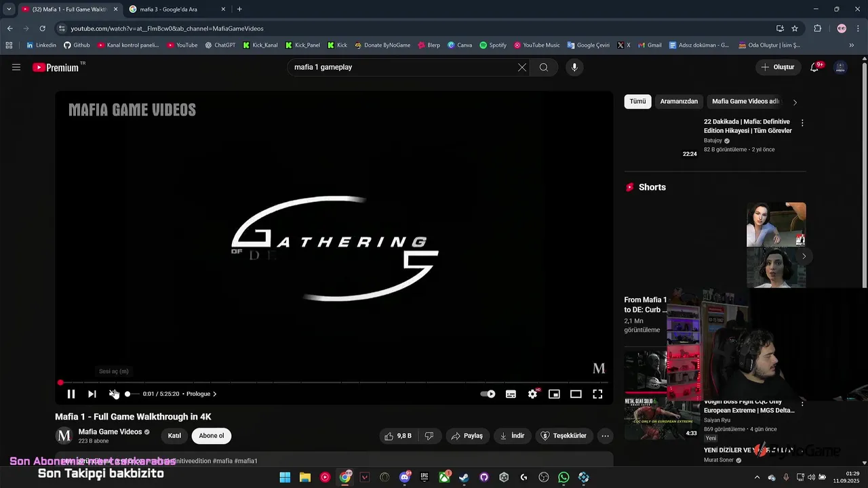The width and height of the screenshot is (868, 488).
Task: Clear the search query text
Action: (x=522, y=67)
